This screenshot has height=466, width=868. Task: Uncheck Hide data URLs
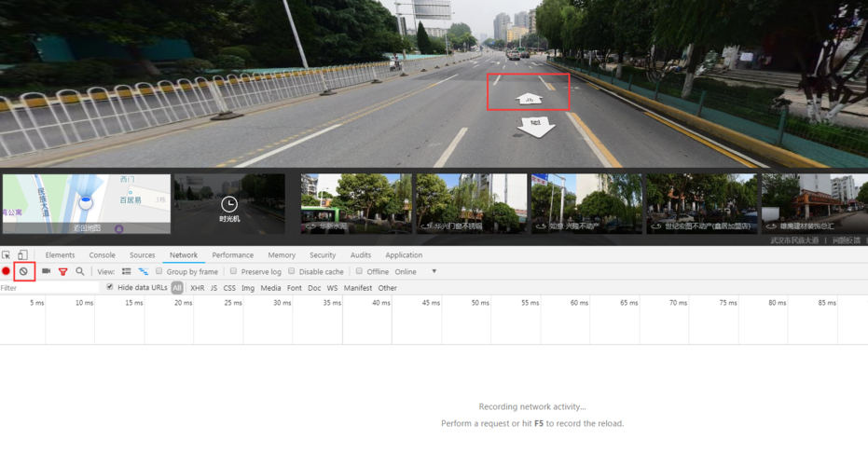click(110, 287)
